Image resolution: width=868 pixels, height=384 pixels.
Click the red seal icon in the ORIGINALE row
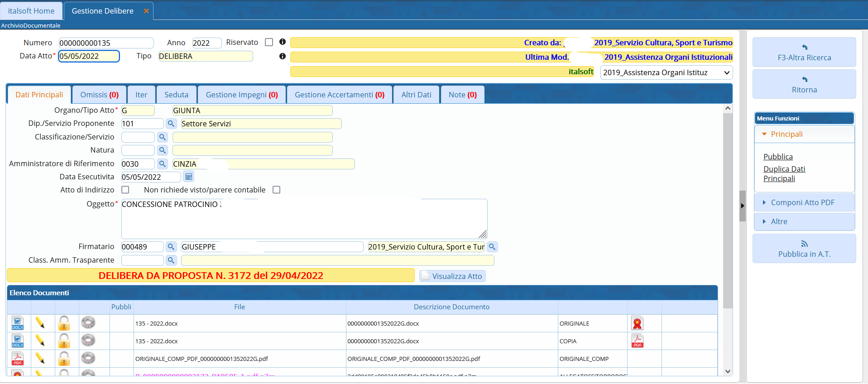point(637,323)
